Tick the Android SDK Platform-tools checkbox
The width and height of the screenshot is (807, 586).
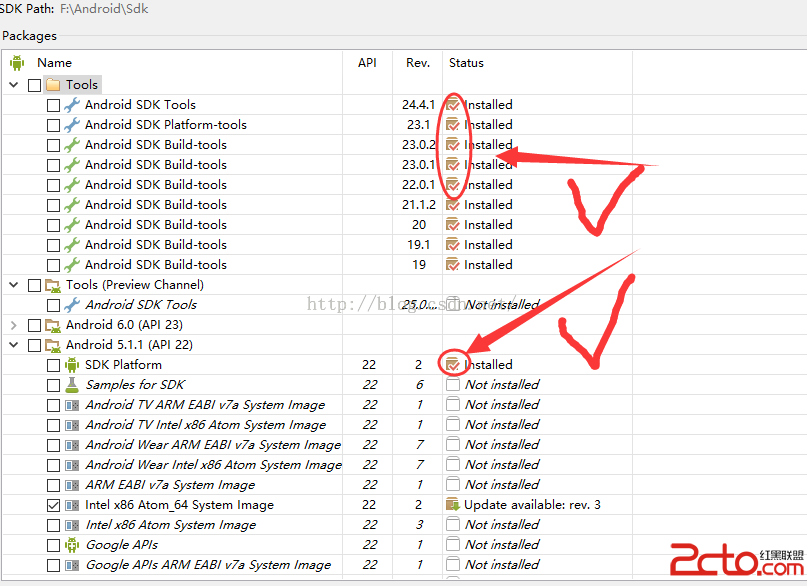[53, 125]
